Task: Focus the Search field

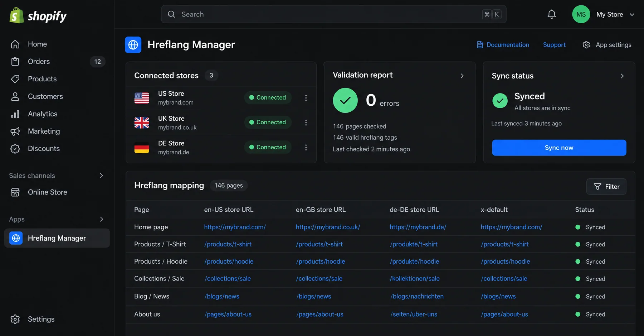Action: tap(333, 14)
